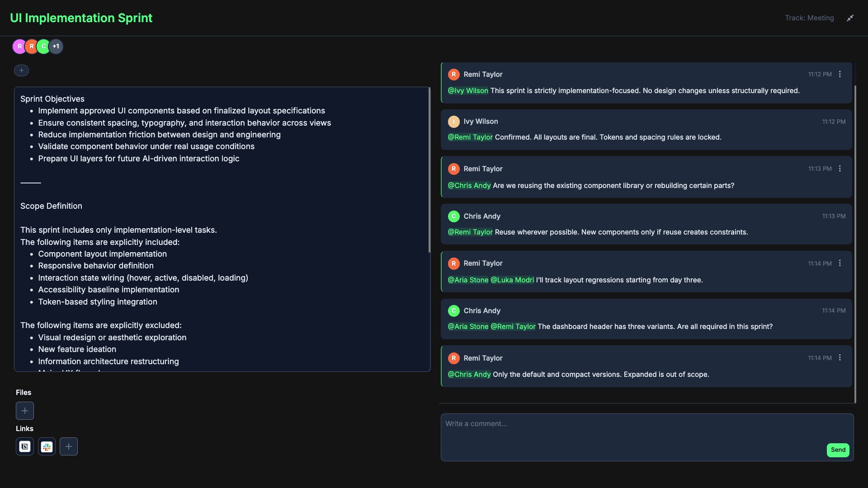Screen dimensions: 868x488
Task: Click the plus icon under Files
Action: [24, 410]
